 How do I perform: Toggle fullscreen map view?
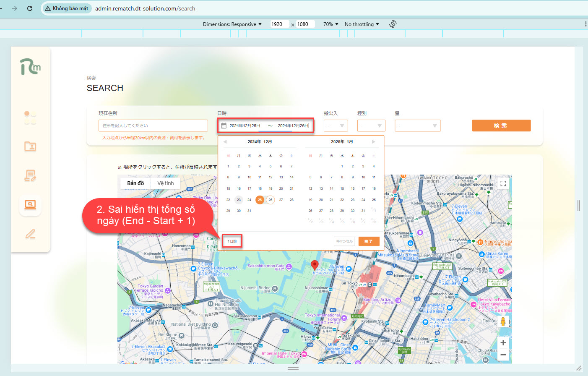tap(503, 184)
